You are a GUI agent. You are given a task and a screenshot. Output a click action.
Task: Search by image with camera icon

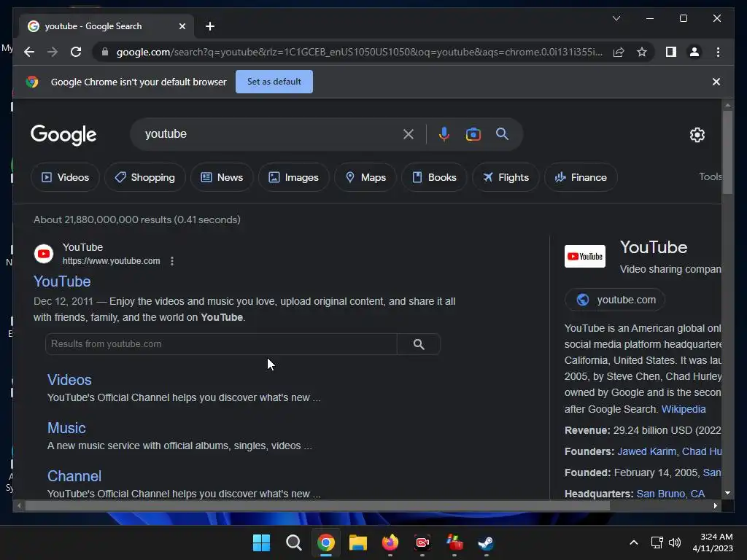point(473,134)
